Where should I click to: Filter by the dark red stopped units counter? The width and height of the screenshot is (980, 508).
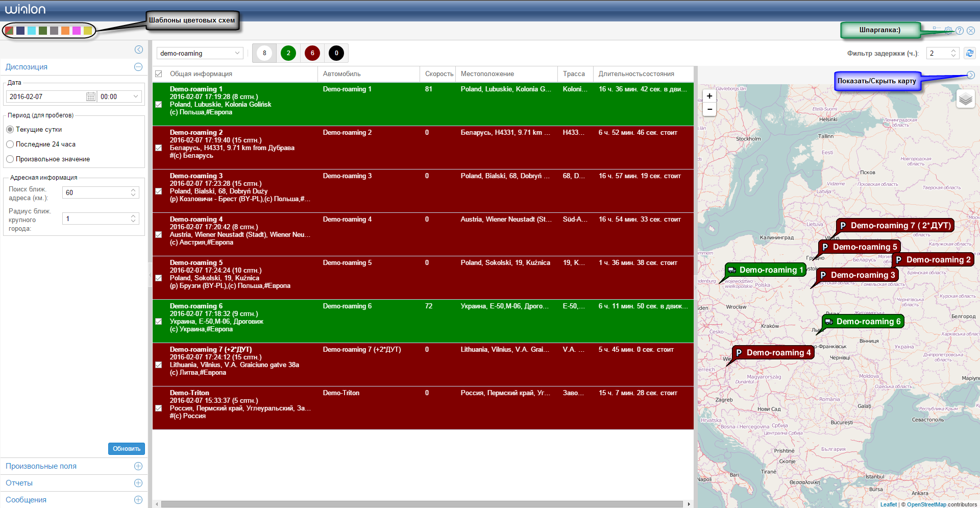(x=312, y=53)
